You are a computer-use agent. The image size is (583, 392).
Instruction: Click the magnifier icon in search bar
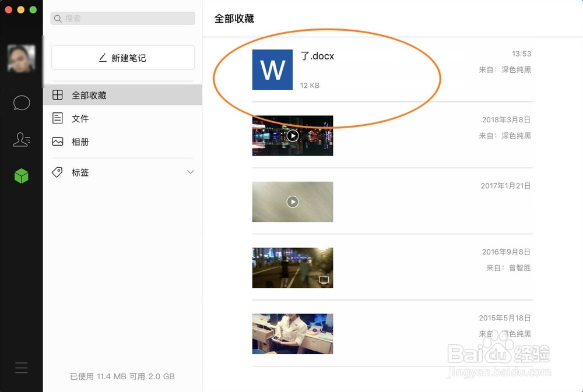[x=58, y=18]
